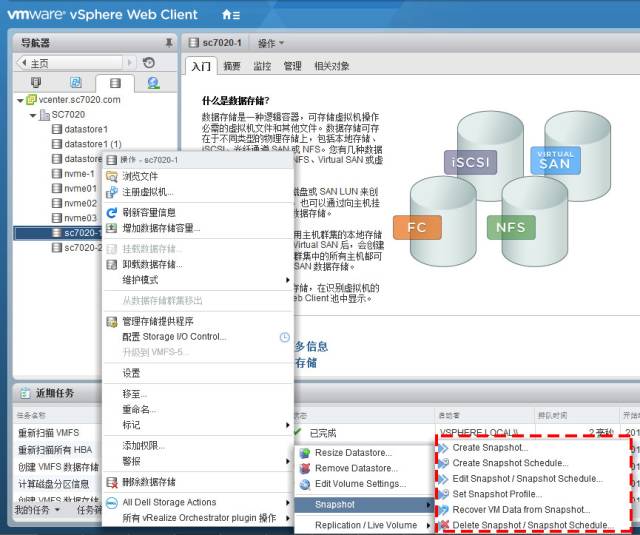Collapse the SC7020 datacenter tree node
Screen dimensions: 640x535
[x=33, y=115]
